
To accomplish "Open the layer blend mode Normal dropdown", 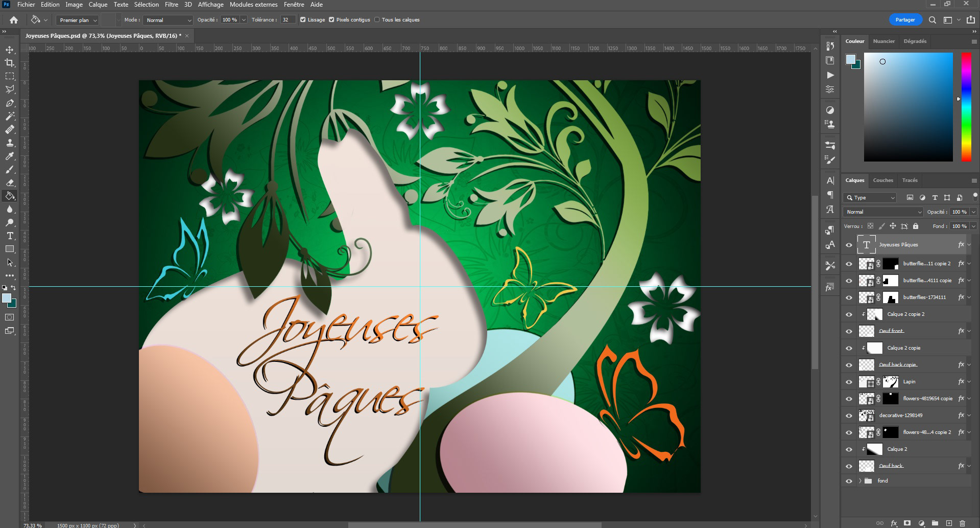I will tap(883, 212).
